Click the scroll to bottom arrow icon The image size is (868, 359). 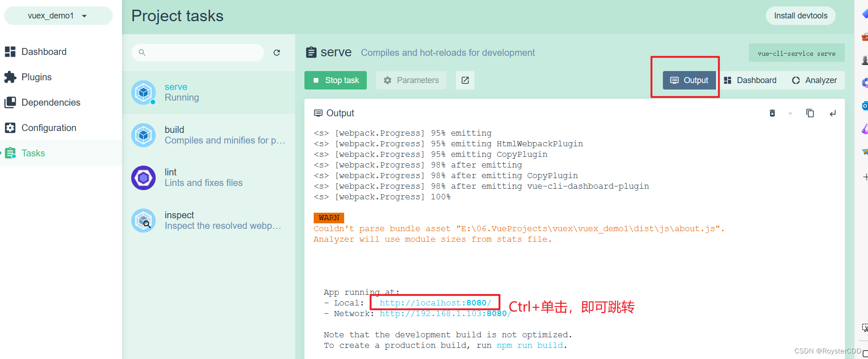[x=833, y=113]
